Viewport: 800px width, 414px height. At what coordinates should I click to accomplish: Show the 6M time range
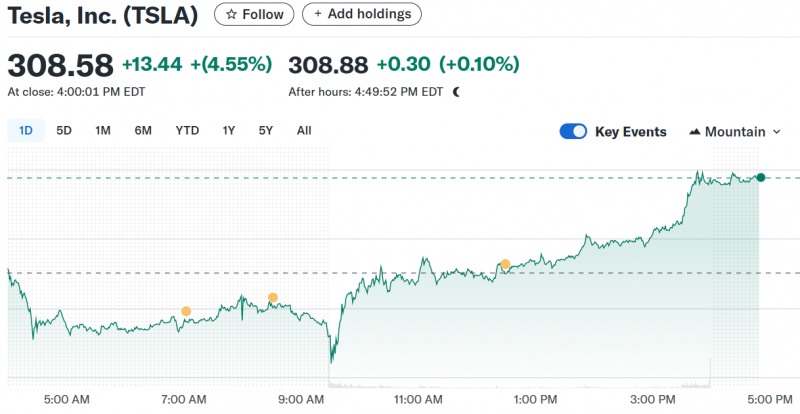[x=143, y=130]
